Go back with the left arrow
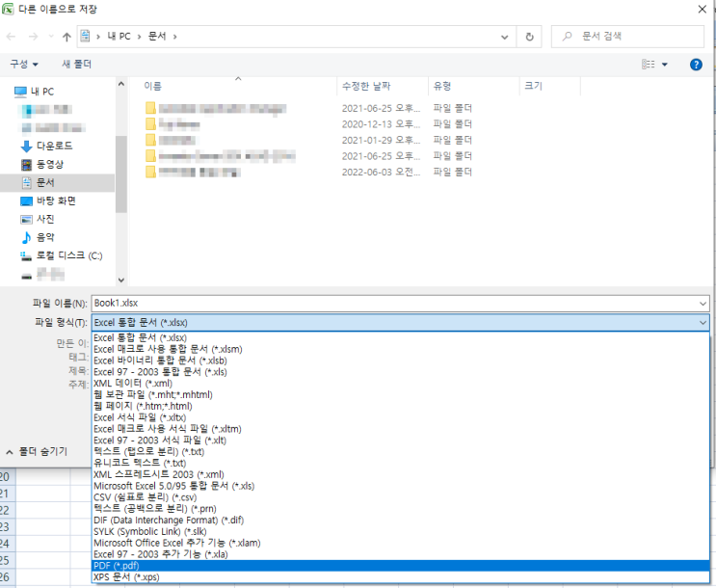This screenshot has width=716, height=588. pyautogui.click(x=11, y=37)
